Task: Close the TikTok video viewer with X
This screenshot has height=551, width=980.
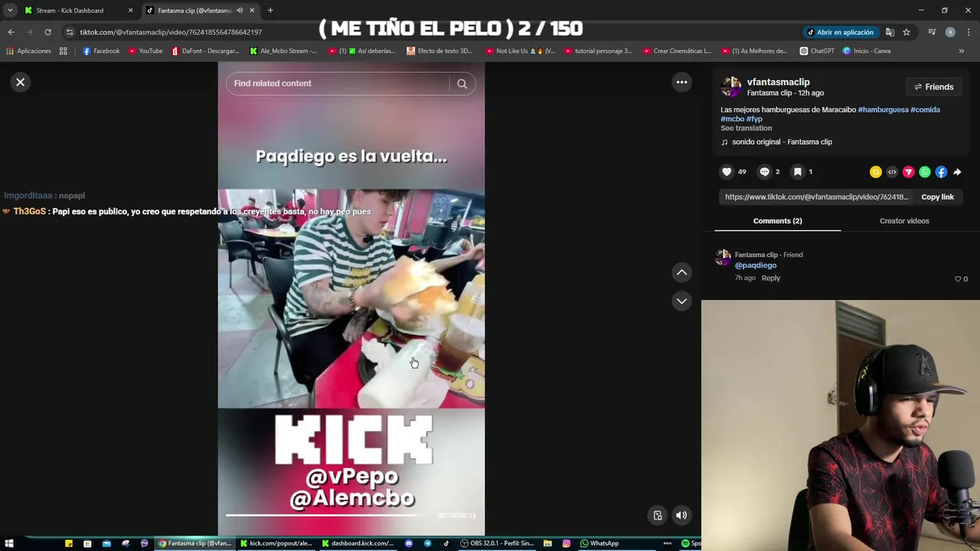Action: [21, 82]
